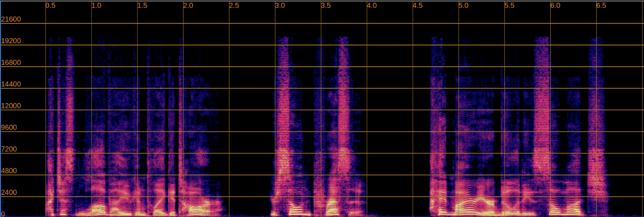Click the 3.5 time axis label
Image resolution: width=644 pixels, height=217 pixels.
click(326, 6)
